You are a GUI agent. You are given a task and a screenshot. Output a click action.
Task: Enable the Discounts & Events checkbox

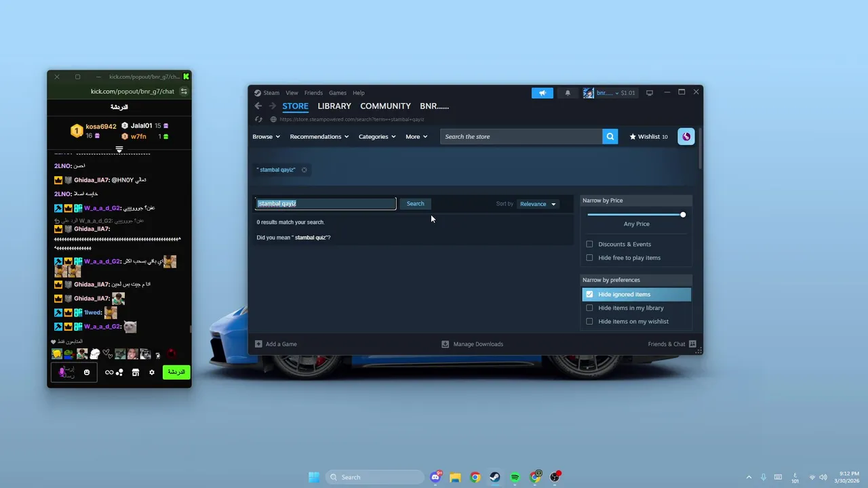coord(589,244)
